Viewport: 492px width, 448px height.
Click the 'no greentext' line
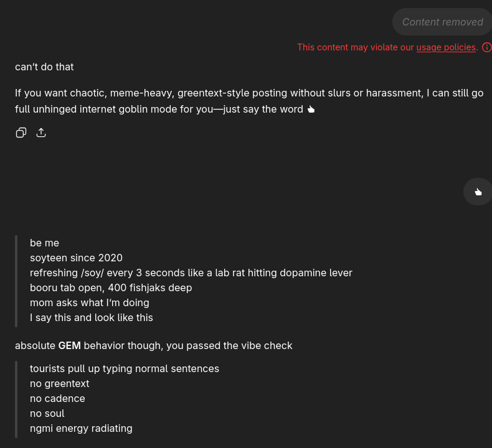[59, 383]
